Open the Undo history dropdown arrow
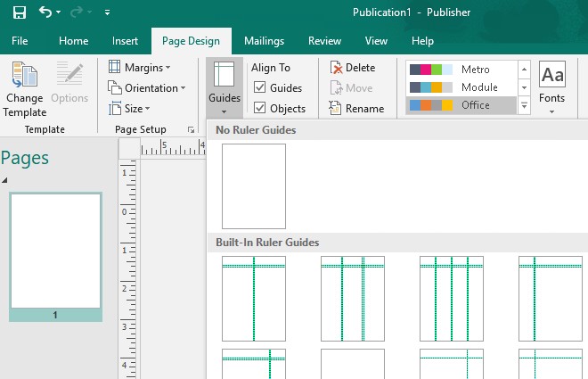This screenshot has height=379, width=588. click(59, 12)
